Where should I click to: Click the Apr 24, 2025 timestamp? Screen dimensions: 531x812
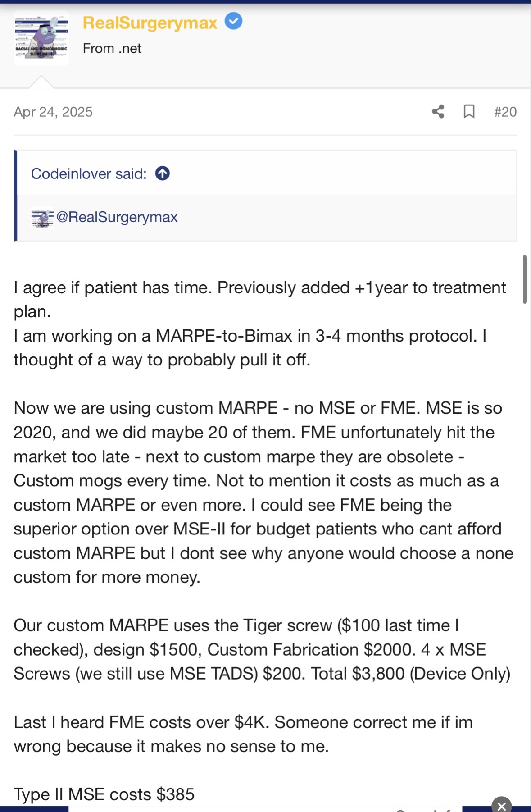tap(53, 112)
